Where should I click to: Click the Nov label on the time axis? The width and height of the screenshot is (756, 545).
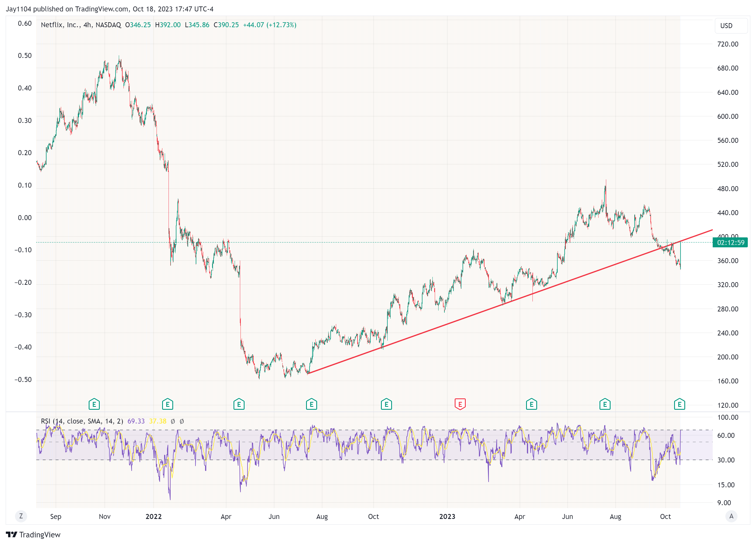pos(104,516)
